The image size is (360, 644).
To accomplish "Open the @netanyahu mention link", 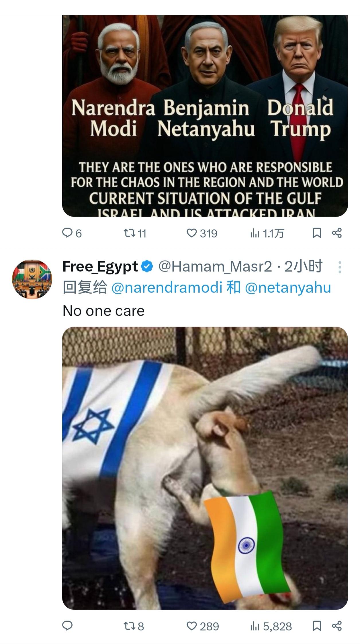I will [x=288, y=287].
